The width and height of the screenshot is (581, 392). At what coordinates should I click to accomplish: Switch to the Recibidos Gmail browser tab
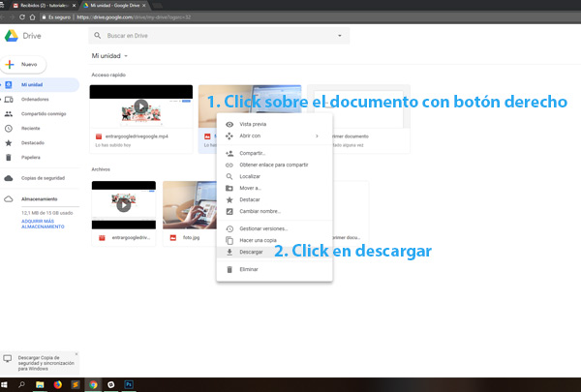[x=40, y=5]
